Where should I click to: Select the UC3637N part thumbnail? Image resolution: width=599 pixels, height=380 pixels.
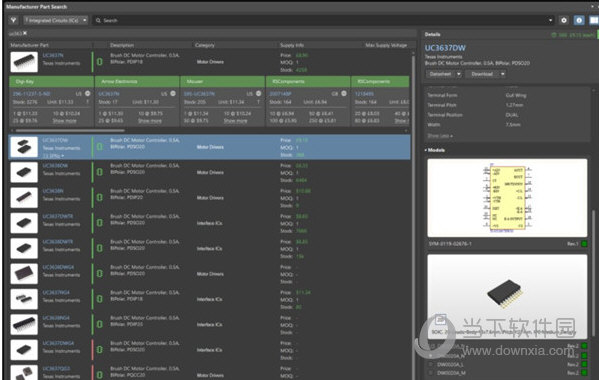[24, 62]
